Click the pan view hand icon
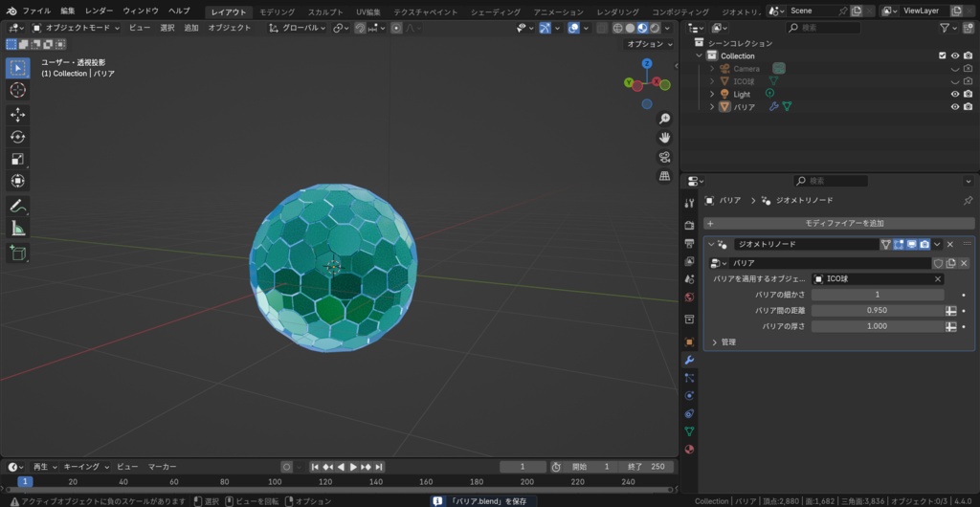This screenshot has width=980, height=507. pyautogui.click(x=664, y=138)
